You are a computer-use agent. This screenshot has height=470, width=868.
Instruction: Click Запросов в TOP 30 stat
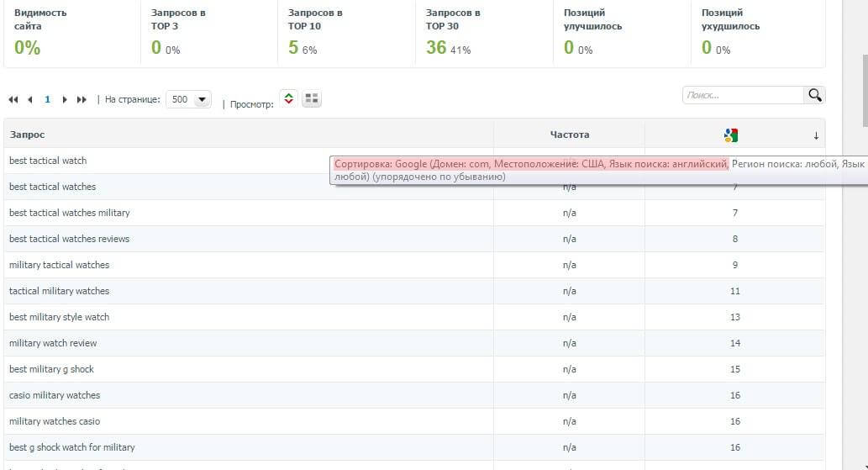point(453,34)
